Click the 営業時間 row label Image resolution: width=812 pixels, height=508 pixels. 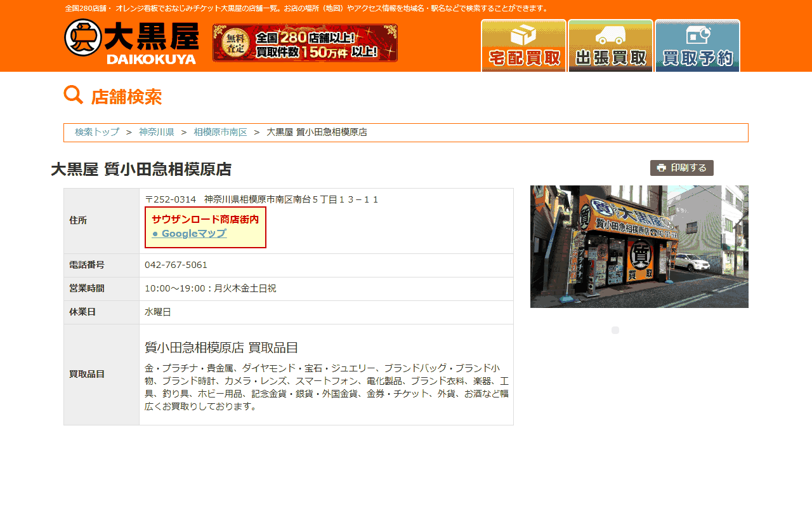(x=87, y=288)
